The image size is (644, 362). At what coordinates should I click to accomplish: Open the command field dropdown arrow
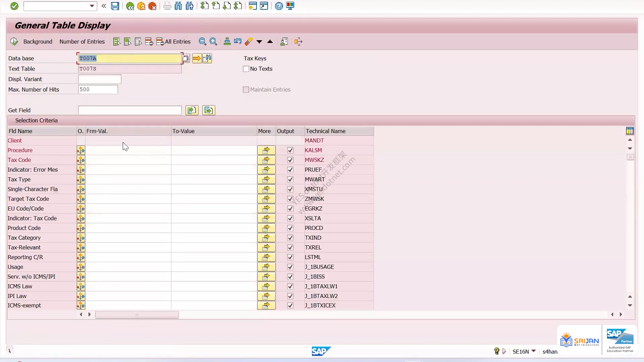[x=92, y=6]
